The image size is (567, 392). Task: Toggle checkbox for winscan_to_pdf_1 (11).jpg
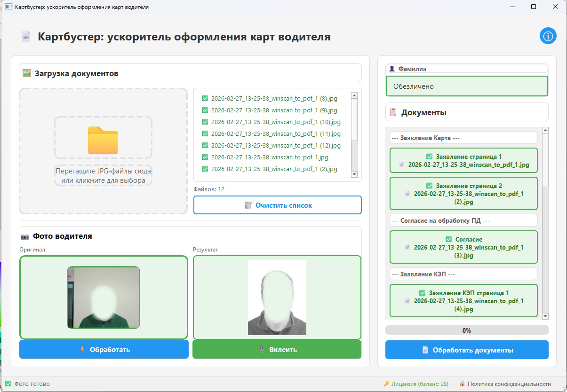tap(205, 133)
